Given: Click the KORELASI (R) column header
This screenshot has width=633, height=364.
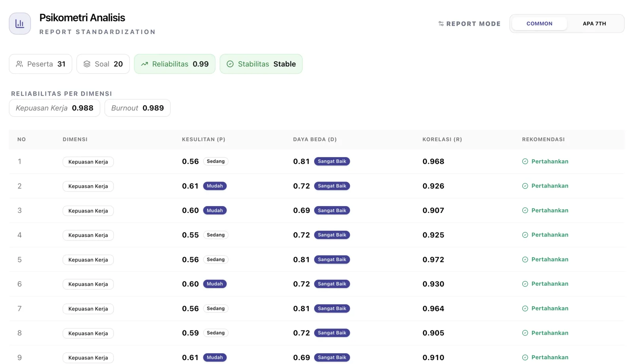Looking at the screenshot, I should [442, 139].
